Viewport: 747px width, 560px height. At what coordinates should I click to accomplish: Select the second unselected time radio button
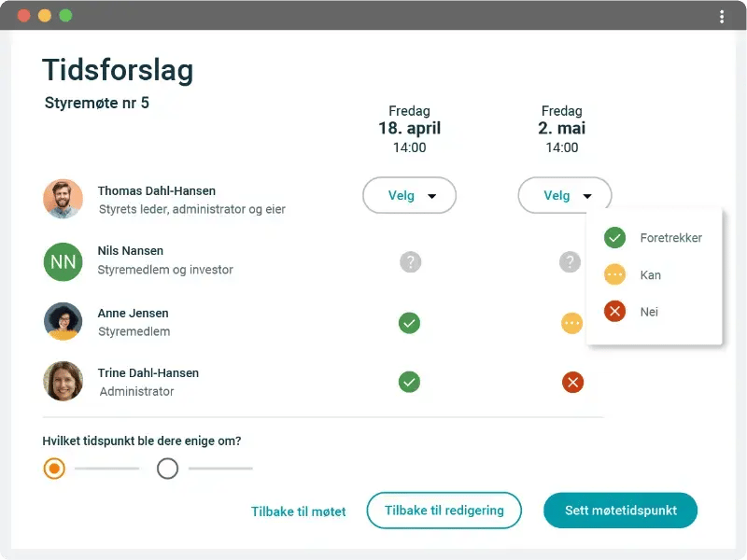coord(168,469)
